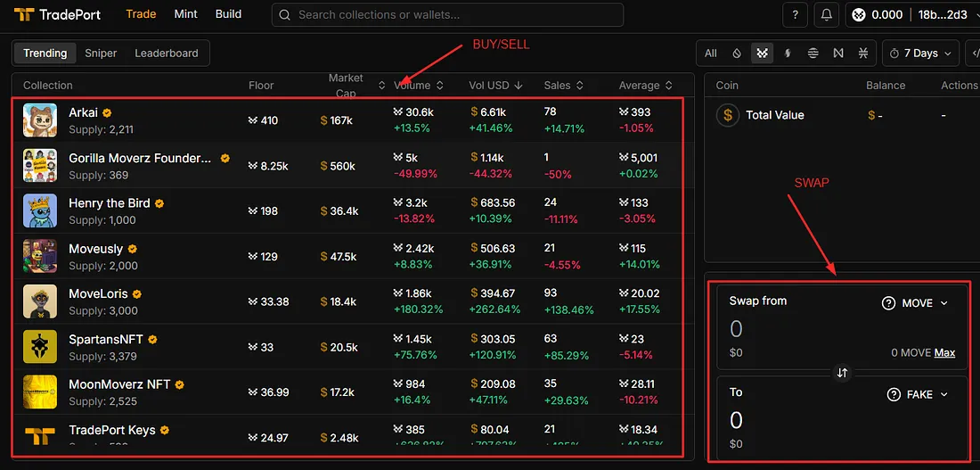
Task: Click Henry the Bird verified badge
Action: click(159, 203)
